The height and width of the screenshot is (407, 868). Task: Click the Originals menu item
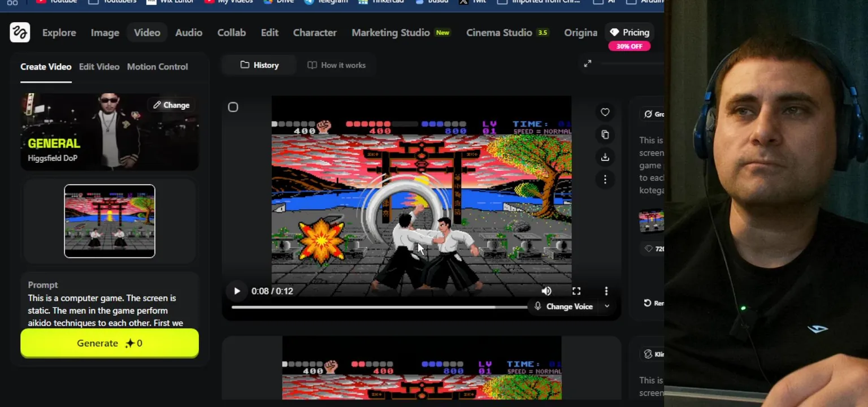pyautogui.click(x=580, y=33)
